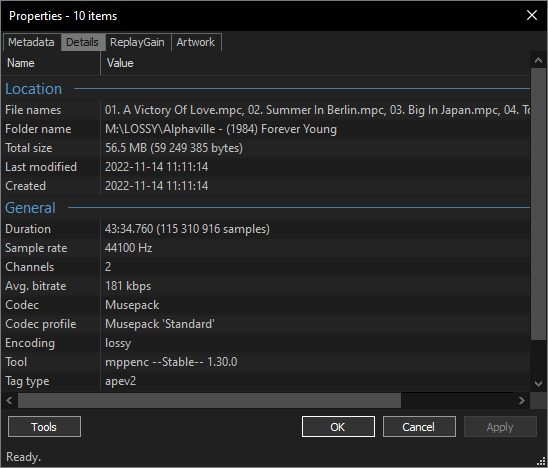Close the Properties dialog window

tap(532, 15)
